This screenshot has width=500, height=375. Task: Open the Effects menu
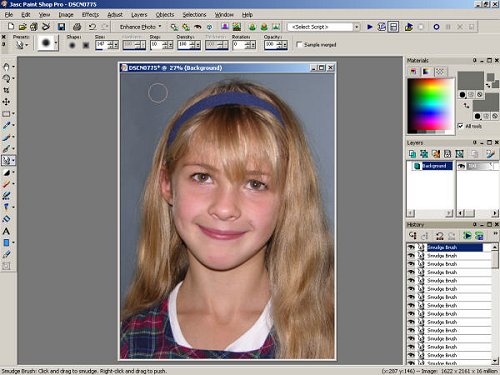(x=90, y=15)
